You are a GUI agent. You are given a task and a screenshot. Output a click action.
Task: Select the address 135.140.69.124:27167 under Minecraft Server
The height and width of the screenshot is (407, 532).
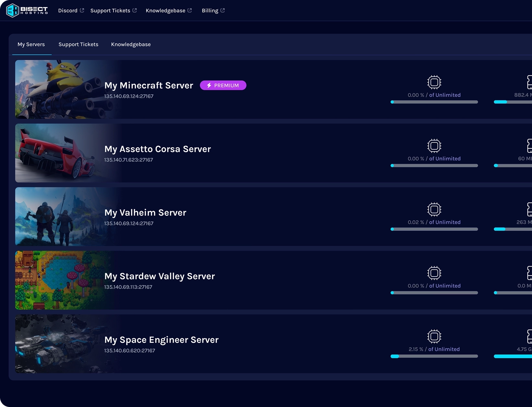tap(129, 96)
